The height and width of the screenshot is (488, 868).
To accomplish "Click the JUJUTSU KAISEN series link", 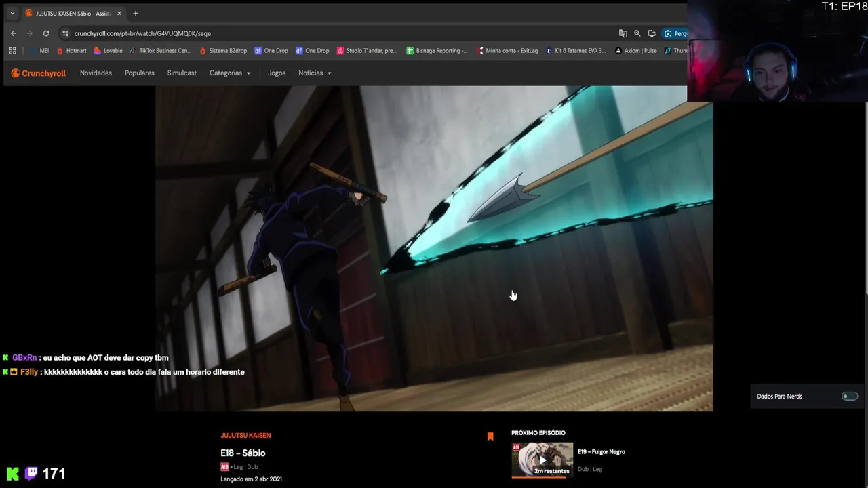I will point(245,436).
